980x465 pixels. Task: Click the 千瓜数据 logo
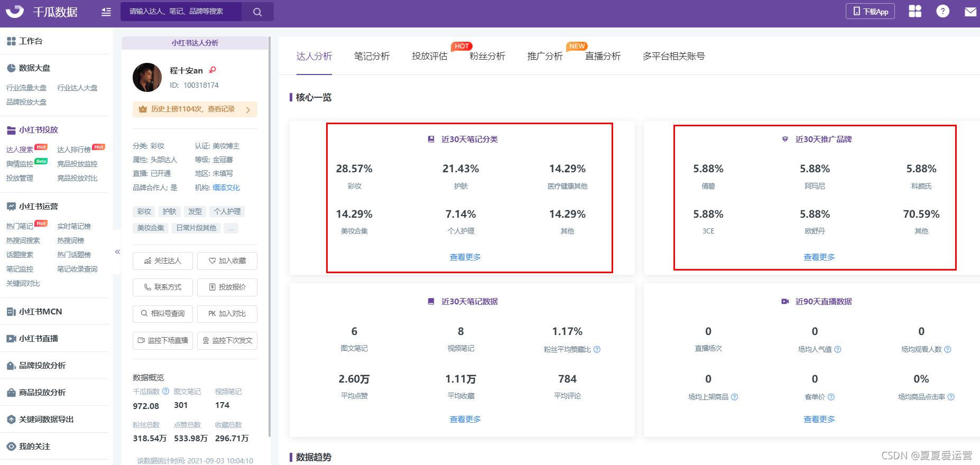point(41,12)
